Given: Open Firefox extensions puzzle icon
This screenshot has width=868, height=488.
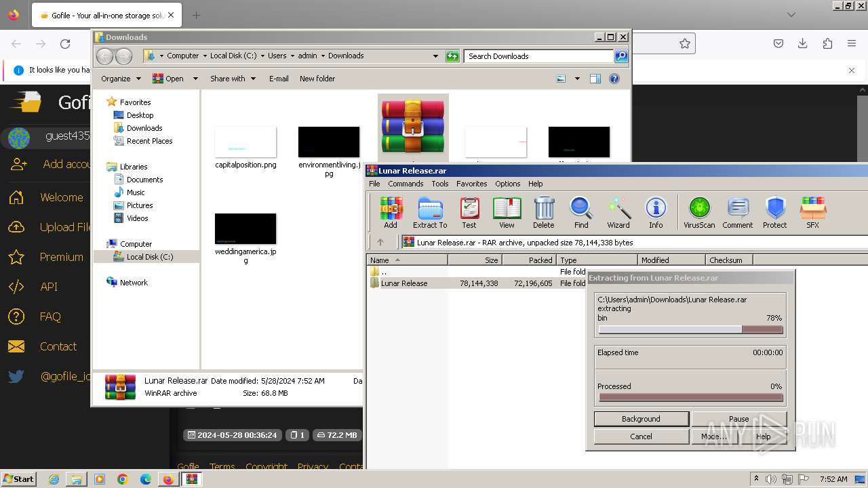Looking at the screenshot, I should pyautogui.click(x=827, y=44).
